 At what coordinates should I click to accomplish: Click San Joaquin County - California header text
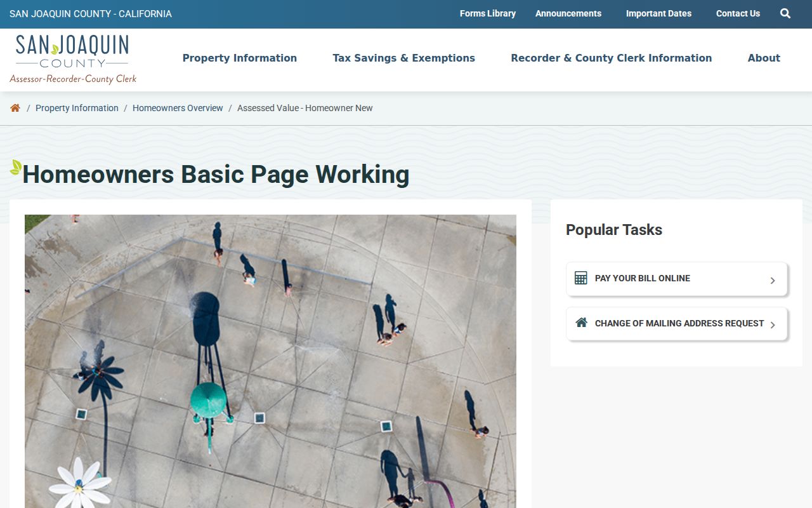click(x=91, y=14)
